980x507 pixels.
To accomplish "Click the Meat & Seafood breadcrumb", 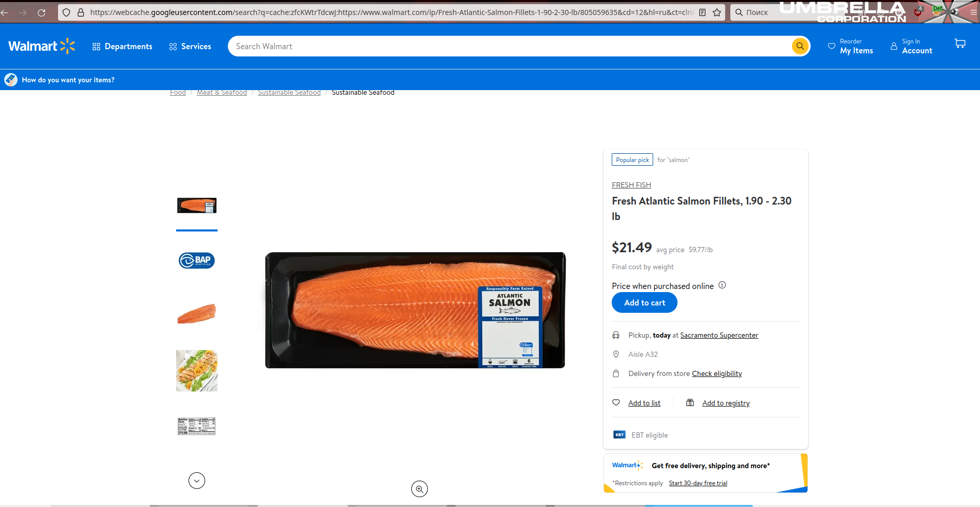I will pyautogui.click(x=222, y=93).
